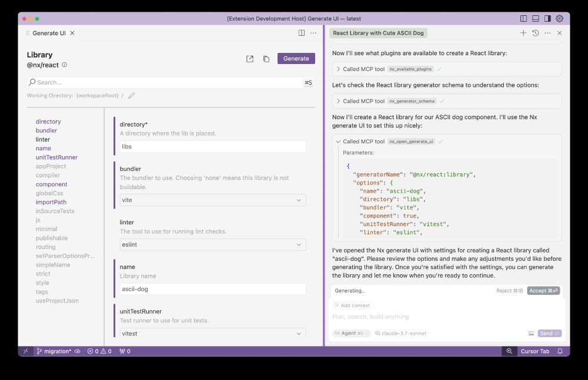This screenshot has height=380, width=588.
Task: Click the directory input containing libs
Action: [x=213, y=146]
